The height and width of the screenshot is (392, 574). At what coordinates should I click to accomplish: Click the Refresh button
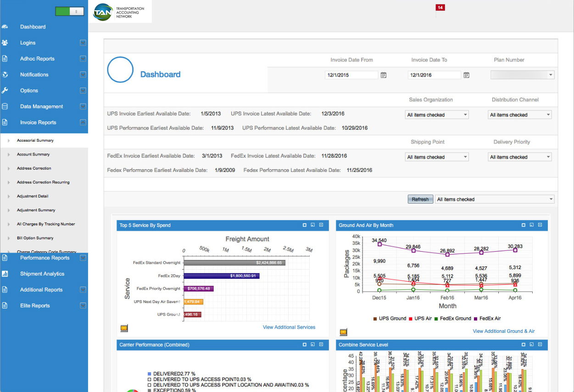[x=420, y=199]
